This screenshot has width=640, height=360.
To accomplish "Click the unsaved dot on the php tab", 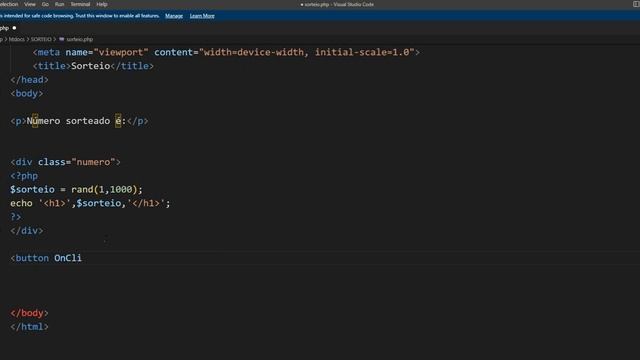I will click(x=14, y=28).
